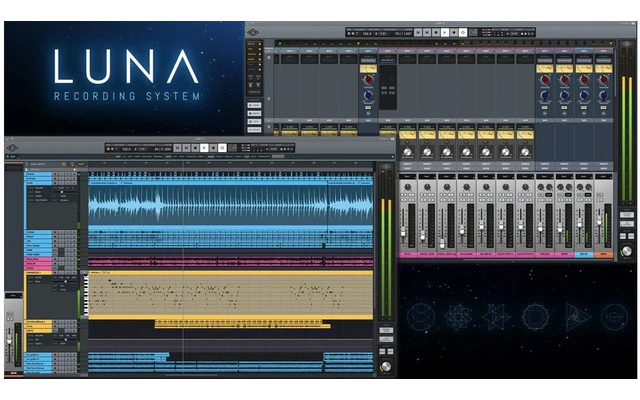Select the orange channel name label in the mixer
The image size is (640, 400).
point(603,254)
